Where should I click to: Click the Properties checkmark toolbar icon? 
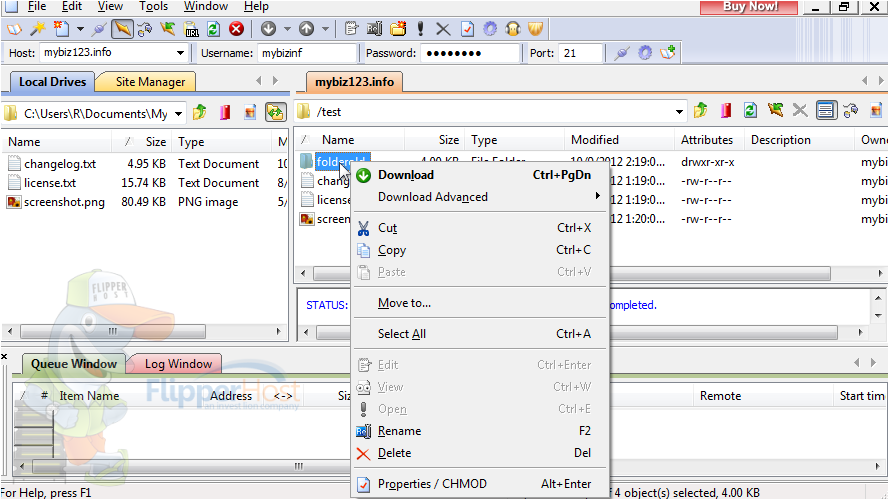pyautogui.click(x=467, y=28)
